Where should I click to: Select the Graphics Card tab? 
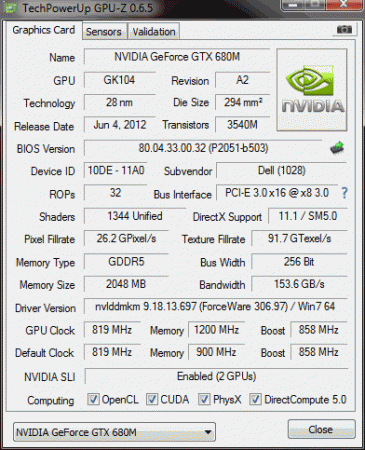pos(44,30)
